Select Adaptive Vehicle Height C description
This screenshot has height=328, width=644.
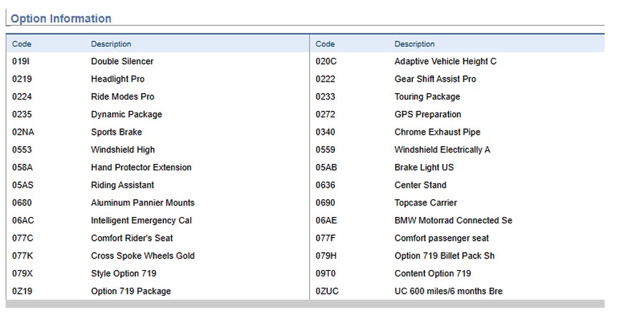(x=446, y=62)
